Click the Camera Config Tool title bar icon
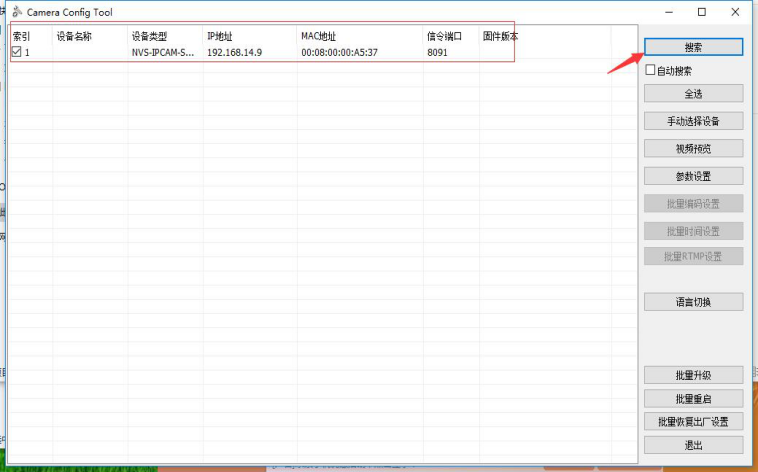The width and height of the screenshot is (758, 472). [16, 12]
